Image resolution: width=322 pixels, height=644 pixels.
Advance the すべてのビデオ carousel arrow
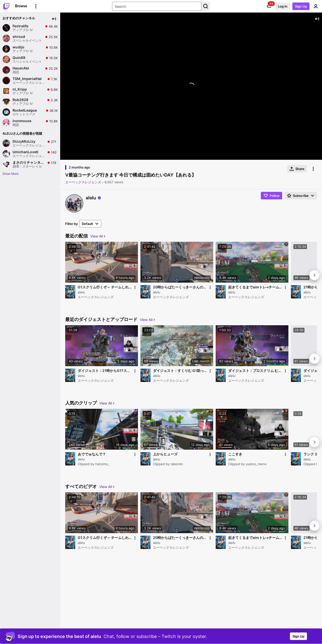pos(314,526)
